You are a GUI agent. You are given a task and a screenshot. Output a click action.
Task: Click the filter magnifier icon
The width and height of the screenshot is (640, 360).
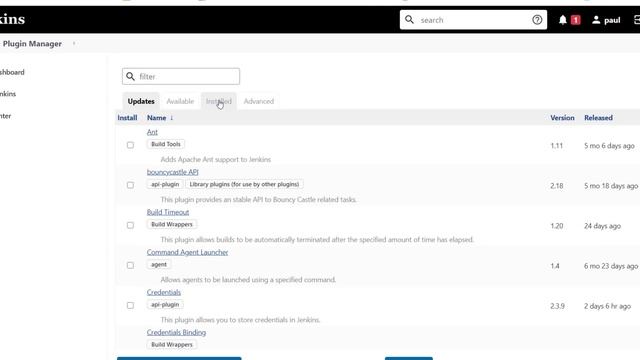point(130,76)
